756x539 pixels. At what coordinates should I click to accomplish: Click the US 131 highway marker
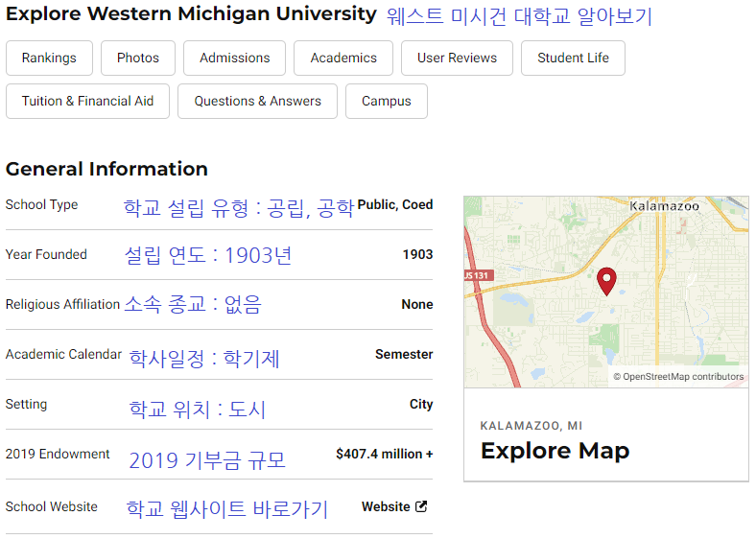pyautogui.click(x=478, y=275)
